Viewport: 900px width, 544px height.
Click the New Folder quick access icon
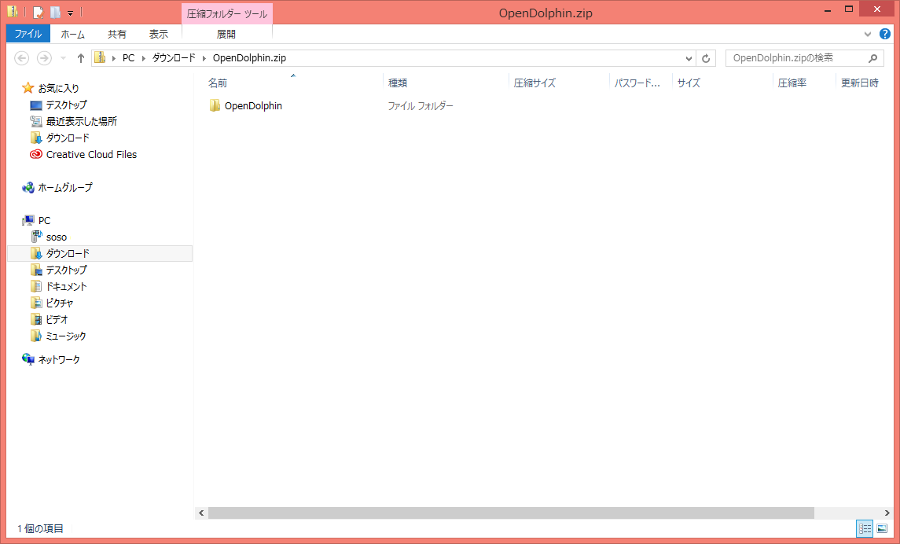55,12
